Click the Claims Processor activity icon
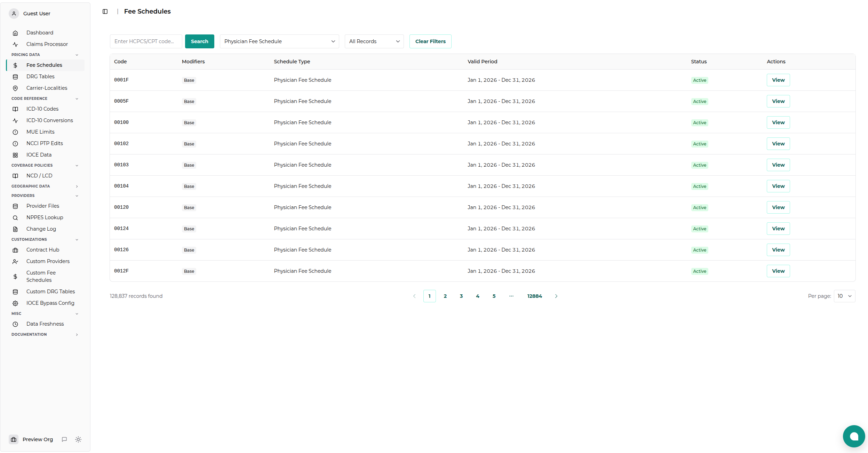Screen dimensions: 868x453 (15, 45)
